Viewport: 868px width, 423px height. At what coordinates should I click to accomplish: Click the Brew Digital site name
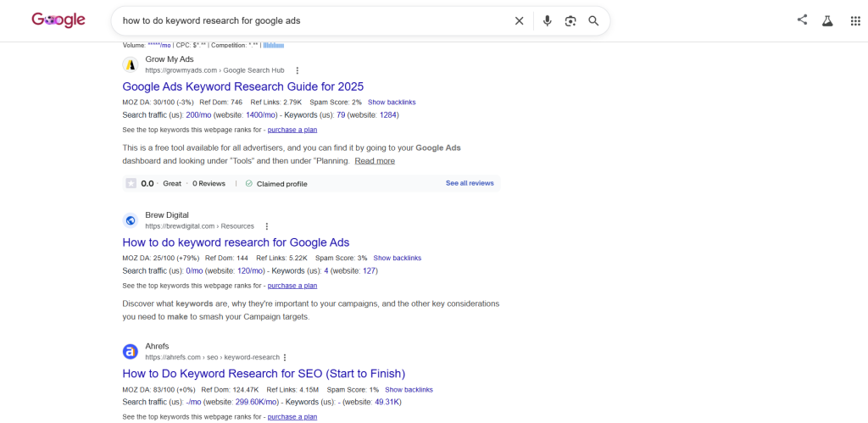[x=167, y=214]
